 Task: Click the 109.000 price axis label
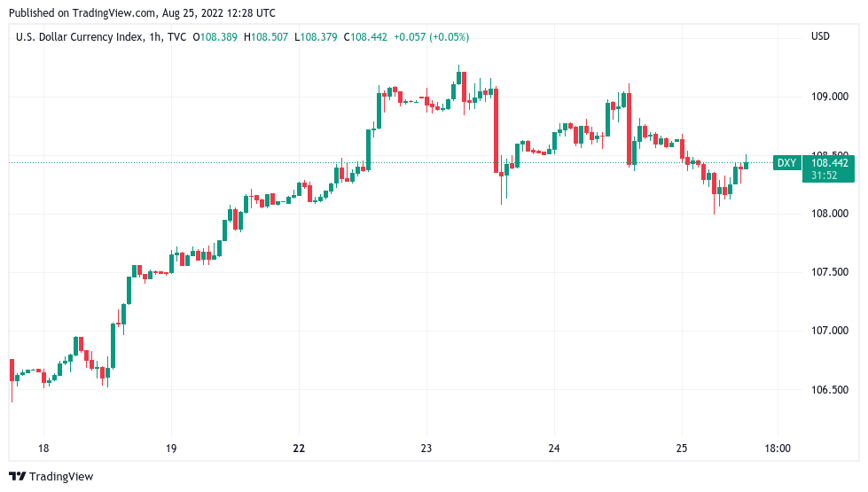coord(829,97)
